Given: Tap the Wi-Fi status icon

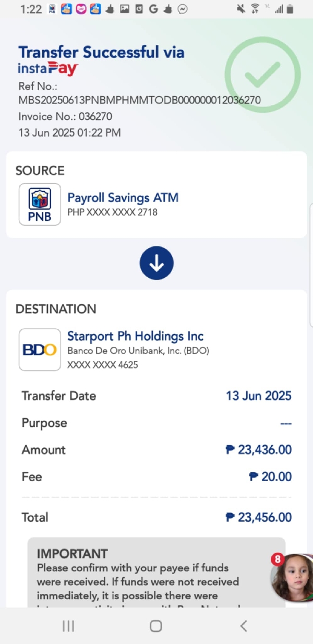Looking at the screenshot, I should [x=255, y=9].
